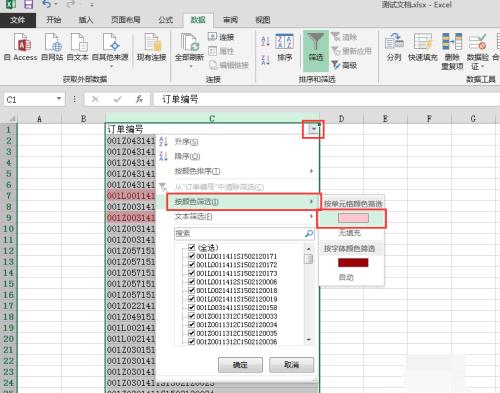Switch to the 公式 ribbon tab
This screenshot has width=500, height=393.
pyautogui.click(x=165, y=20)
